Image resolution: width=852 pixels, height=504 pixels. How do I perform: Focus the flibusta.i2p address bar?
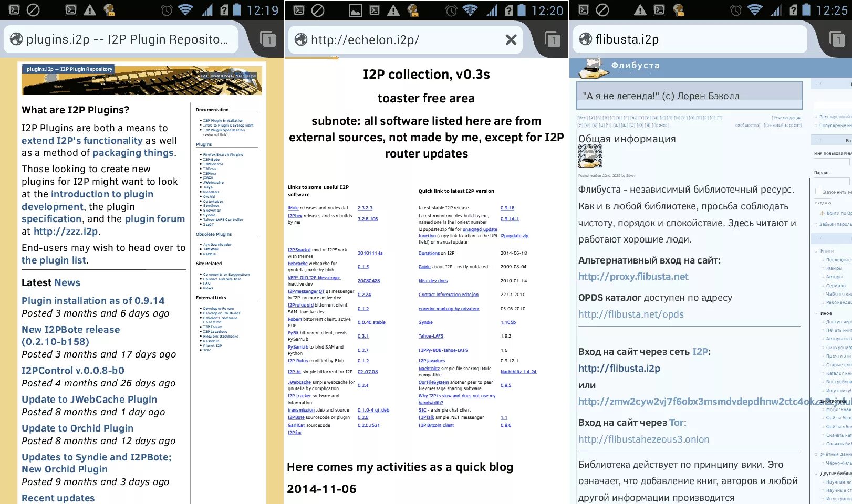coord(690,39)
